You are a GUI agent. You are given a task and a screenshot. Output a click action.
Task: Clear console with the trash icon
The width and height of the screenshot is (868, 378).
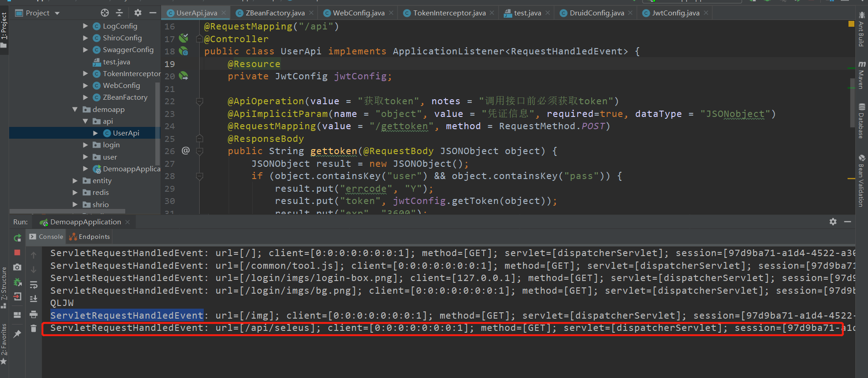click(34, 328)
